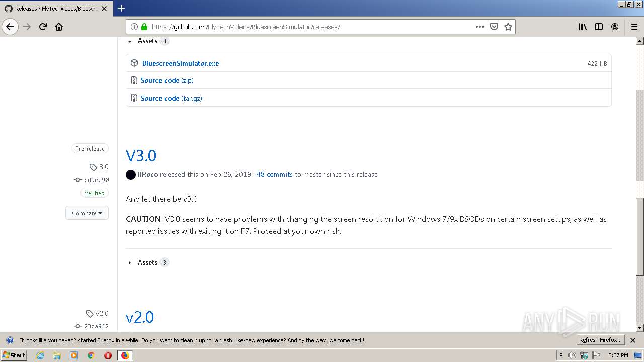Image resolution: width=644 pixels, height=362 pixels.
Task: Click the 'And let there be v3.0' text
Action: 162,199
